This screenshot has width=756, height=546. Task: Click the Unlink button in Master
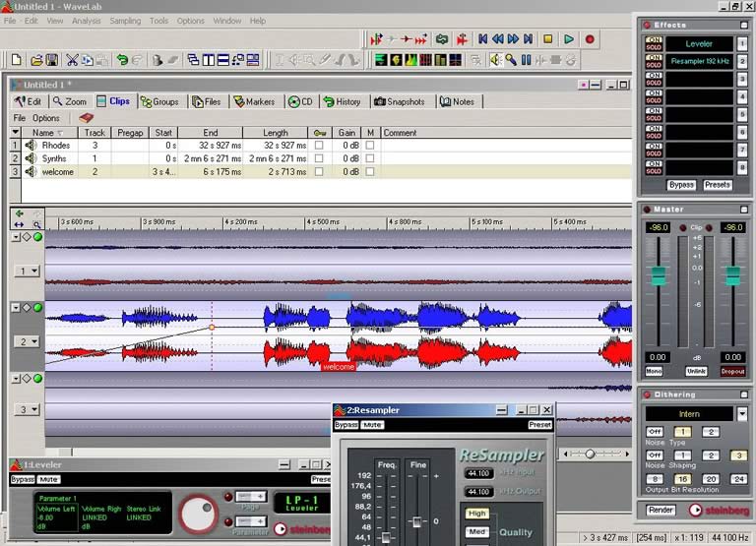coord(696,371)
